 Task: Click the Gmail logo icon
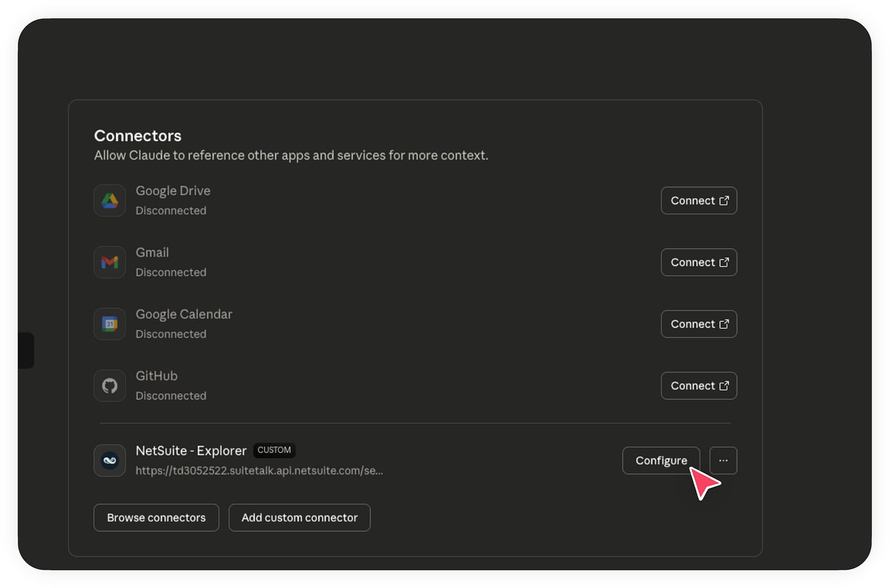[110, 262]
